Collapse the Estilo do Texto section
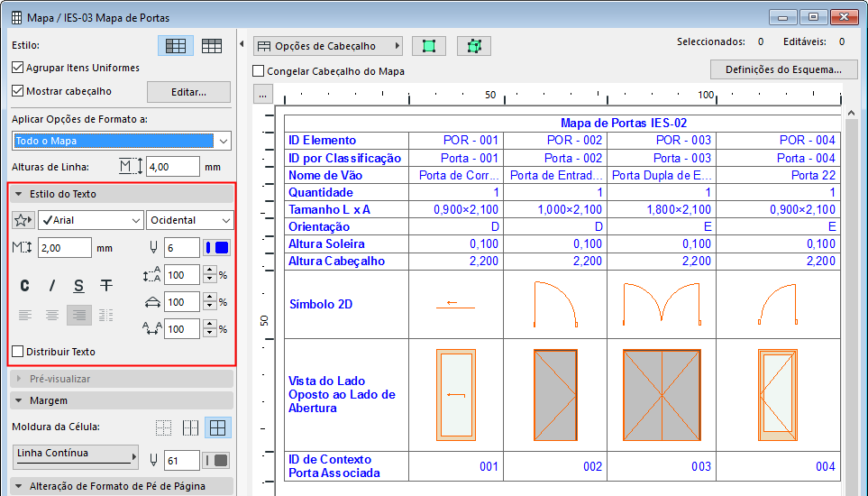The height and width of the screenshot is (496, 868). pos(20,194)
